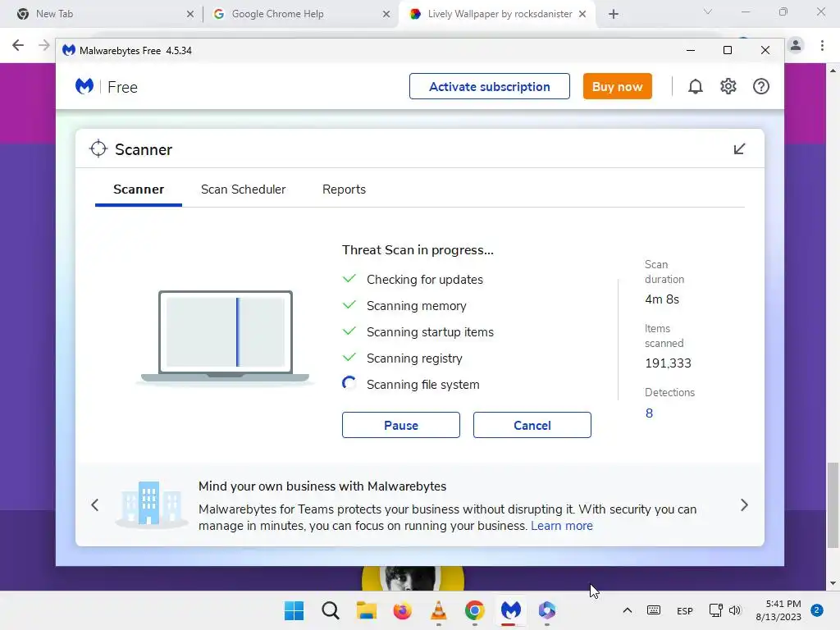
Task: Open the touch keyboard tray icon
Action: (x=654, y=610)
